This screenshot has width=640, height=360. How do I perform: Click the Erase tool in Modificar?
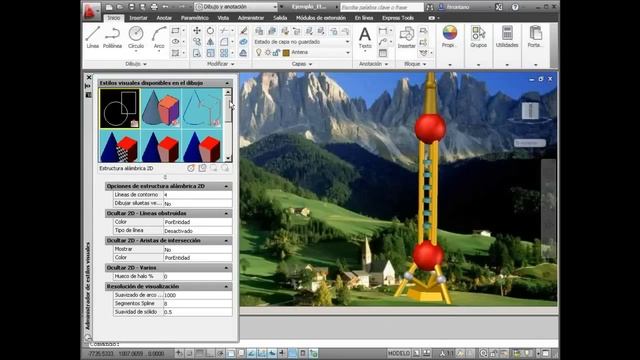tap(243, 31)
